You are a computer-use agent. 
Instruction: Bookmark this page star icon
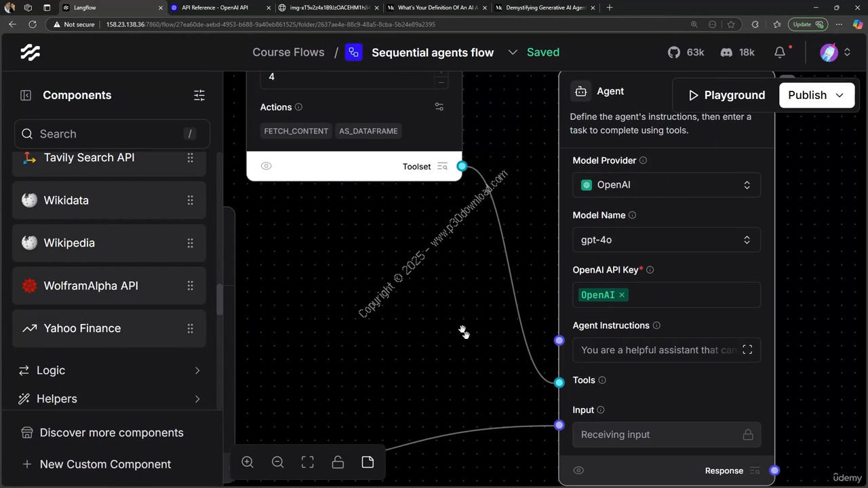tap(731, 24)
